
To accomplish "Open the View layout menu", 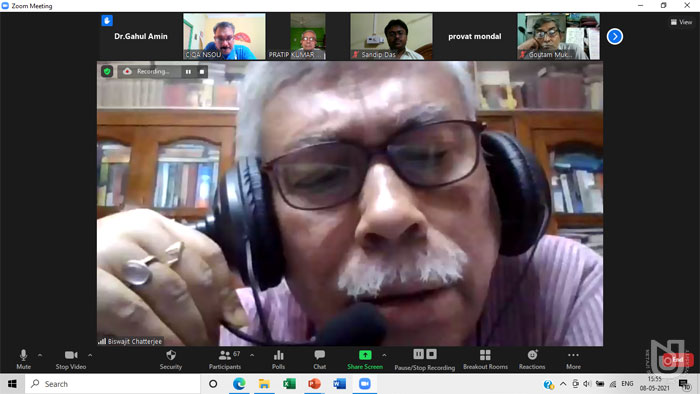I will (x=681, y=22).
